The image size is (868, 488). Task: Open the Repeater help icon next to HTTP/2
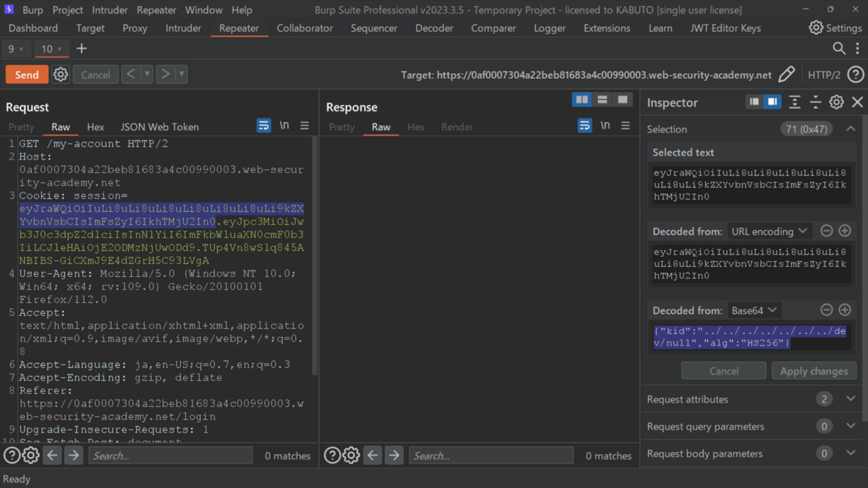856,74
